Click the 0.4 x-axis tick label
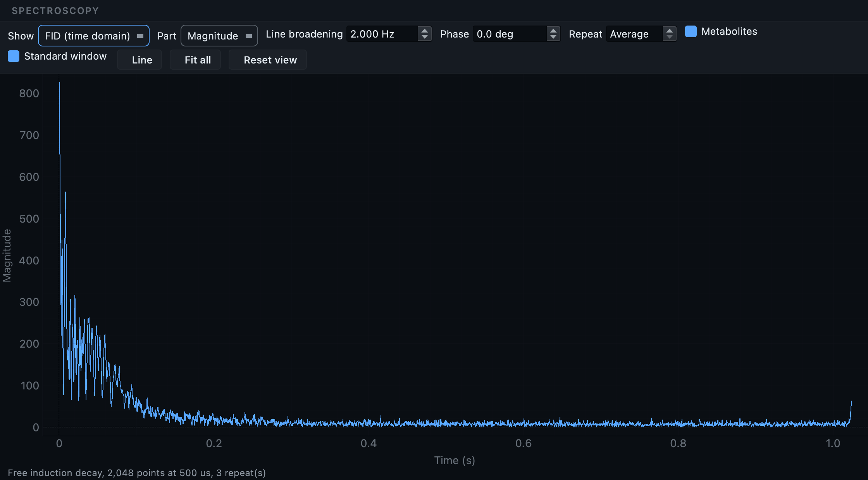The image size is (868, 480). pos(369,443)
